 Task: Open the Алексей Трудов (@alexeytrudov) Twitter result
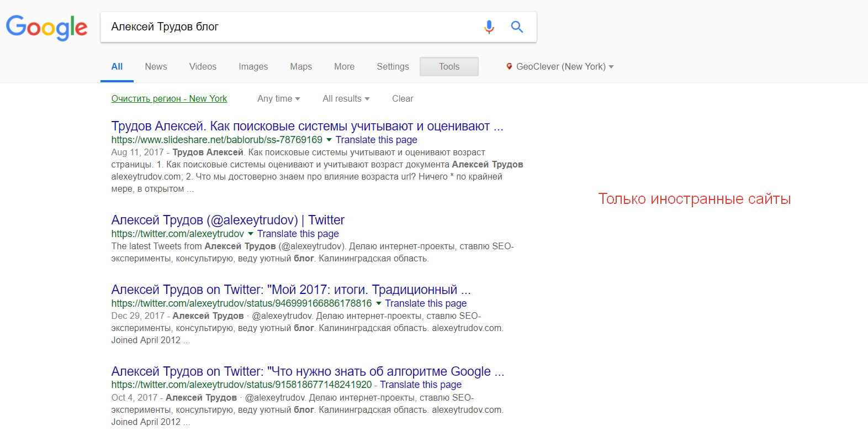(227, 220)
